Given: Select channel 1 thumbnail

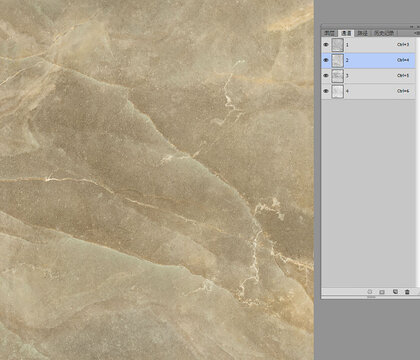Looking at the screenshot, I should click(337, 45).
